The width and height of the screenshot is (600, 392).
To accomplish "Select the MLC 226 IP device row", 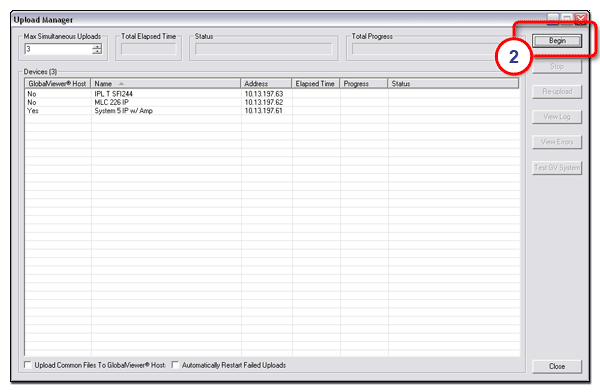I will pyautogui.click(x=272, y=102).
